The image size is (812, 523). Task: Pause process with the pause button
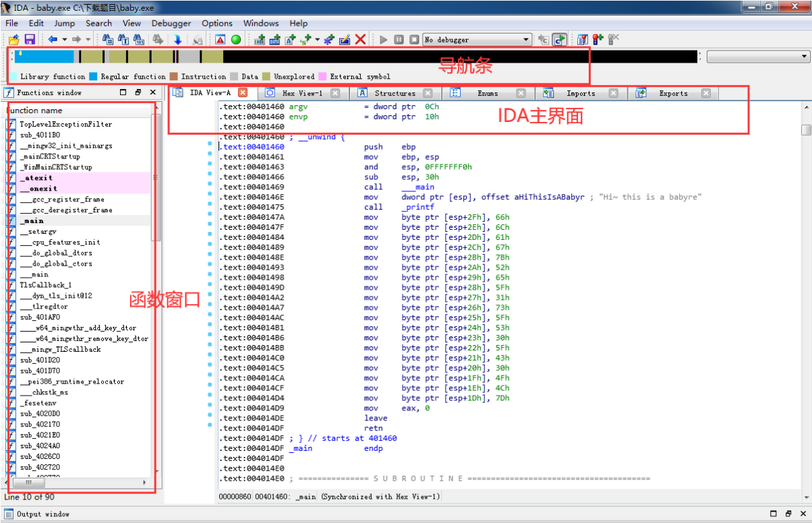(399, 40)
